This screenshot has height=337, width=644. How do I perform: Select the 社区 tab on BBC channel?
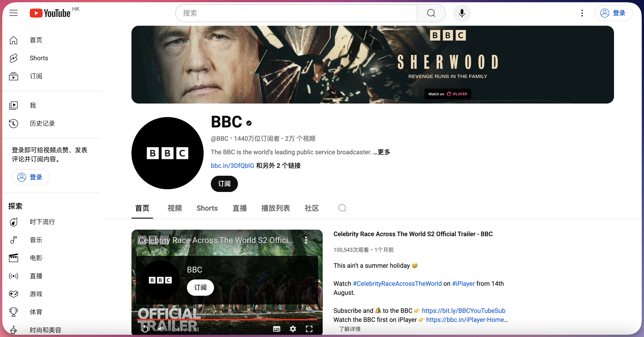pyautogui.click(x=312, y=208)
